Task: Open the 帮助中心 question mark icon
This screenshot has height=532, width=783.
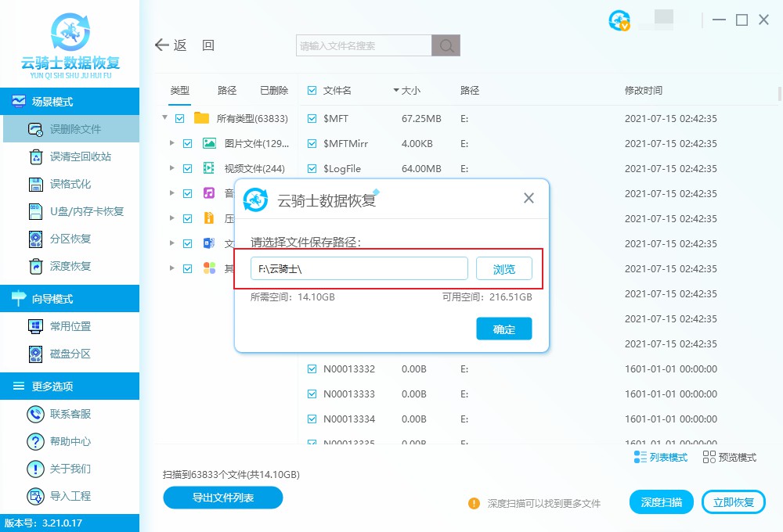Action: point(35,441)
